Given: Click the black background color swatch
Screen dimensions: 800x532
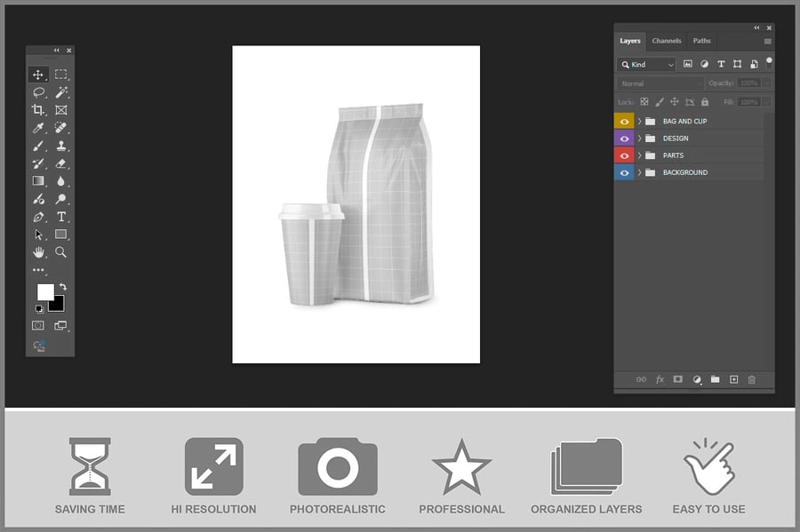Looking at the screenshot, I should click(58, 305).
